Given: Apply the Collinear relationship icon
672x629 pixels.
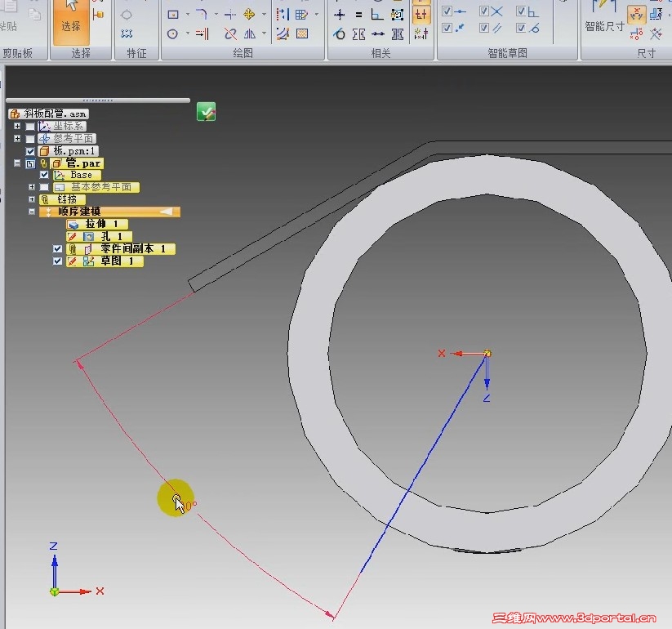Looking at the screenshot, I should 398,33.
